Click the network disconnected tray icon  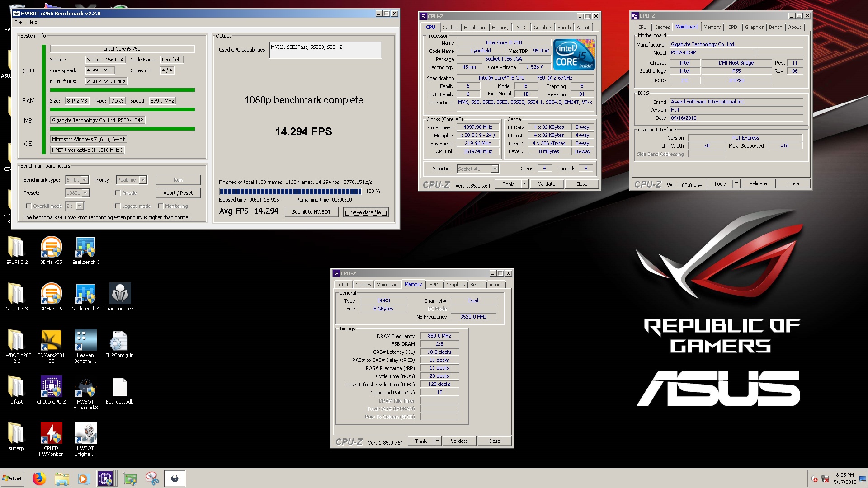[x=825, y=479]
